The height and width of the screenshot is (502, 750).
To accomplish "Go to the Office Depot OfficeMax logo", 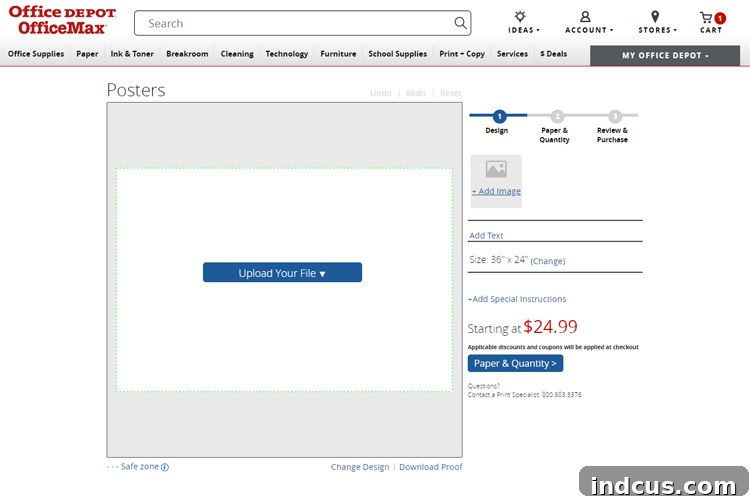I will pos(63,20).
